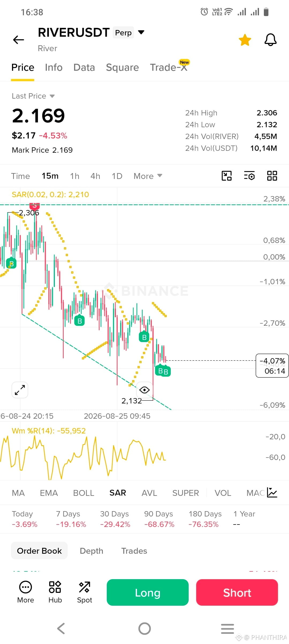289x644 pixels.
Task: Select the Wm %R(14) indicator legend
Action: [49, 431]
